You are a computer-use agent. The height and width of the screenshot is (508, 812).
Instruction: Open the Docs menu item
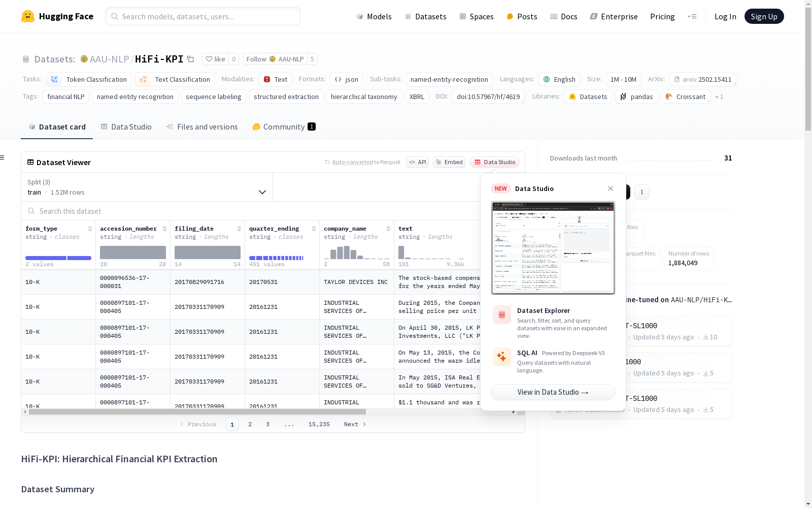(x=564, y=16)
